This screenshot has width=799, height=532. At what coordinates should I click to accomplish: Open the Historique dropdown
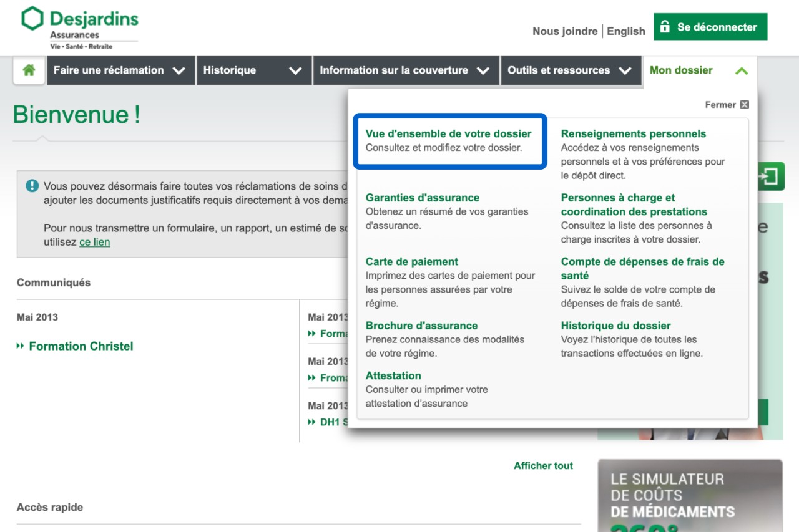(253, 70)
